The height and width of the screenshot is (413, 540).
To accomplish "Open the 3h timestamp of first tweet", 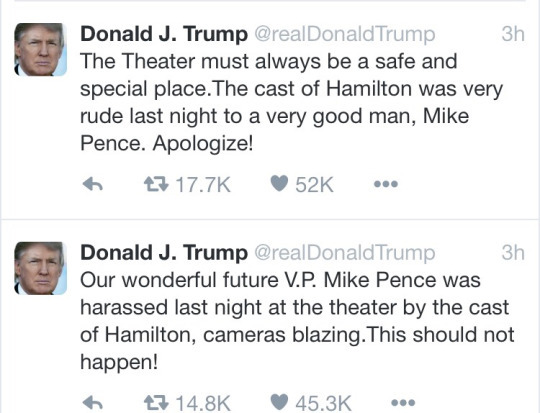I will click(x=513, y=34).
